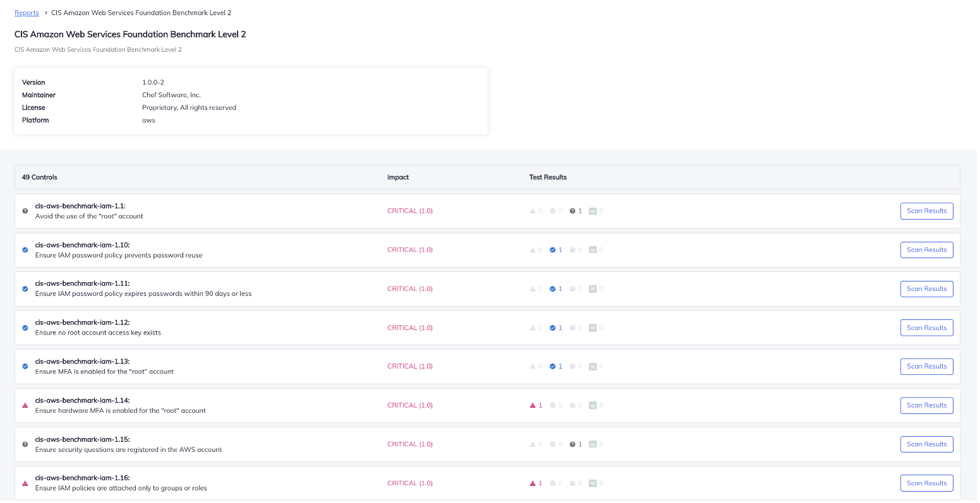Click the grey waived badge on iam-1.1 row
980x503 pixels.
(594, 211)
